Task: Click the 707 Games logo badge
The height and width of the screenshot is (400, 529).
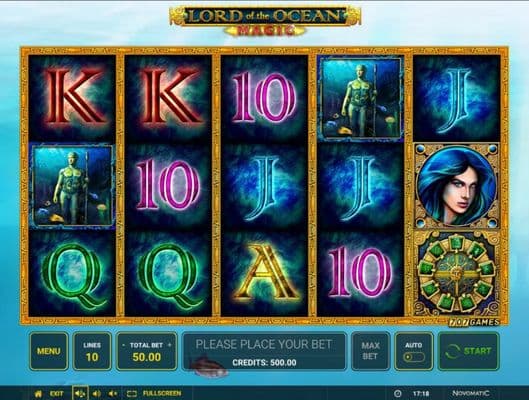Action: point(474,322)
